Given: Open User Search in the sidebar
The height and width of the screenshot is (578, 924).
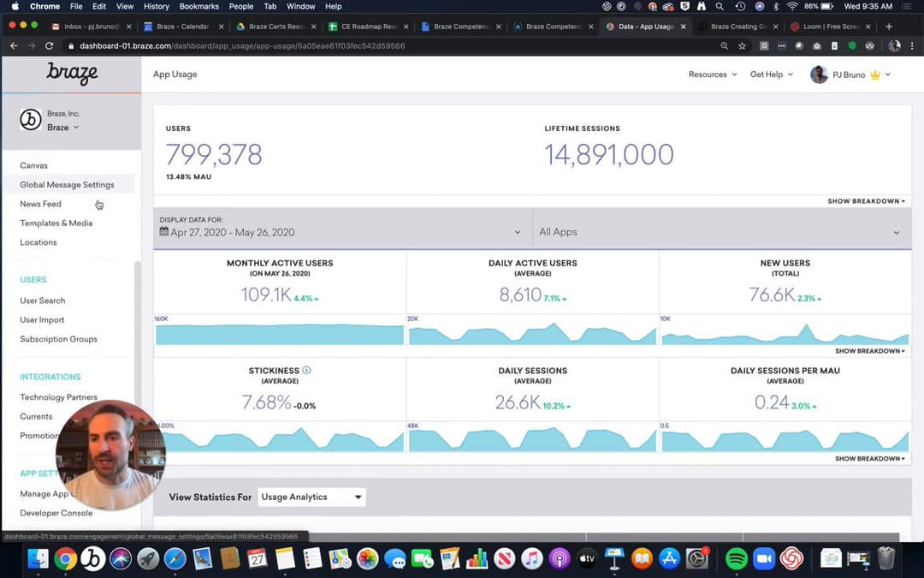Looking at the screenshot, I should pos(43,301).
